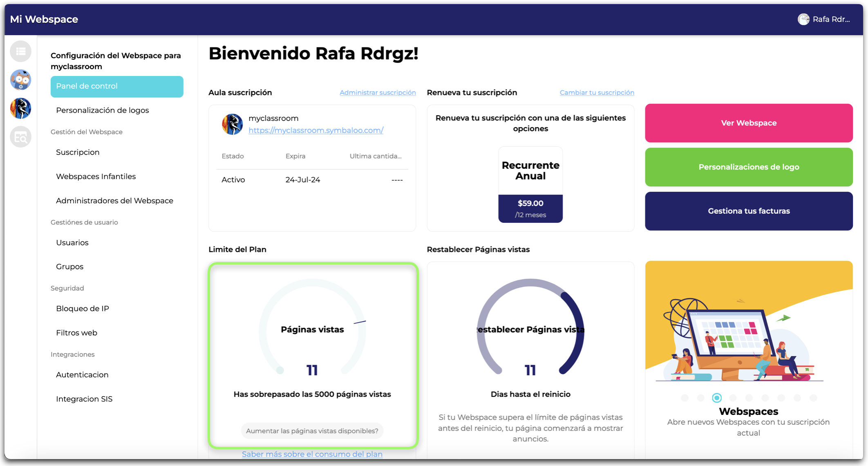This screenshot has width=868, height=466.
Task: Select Panel de control menu item
Action: (x=117, y=86)
